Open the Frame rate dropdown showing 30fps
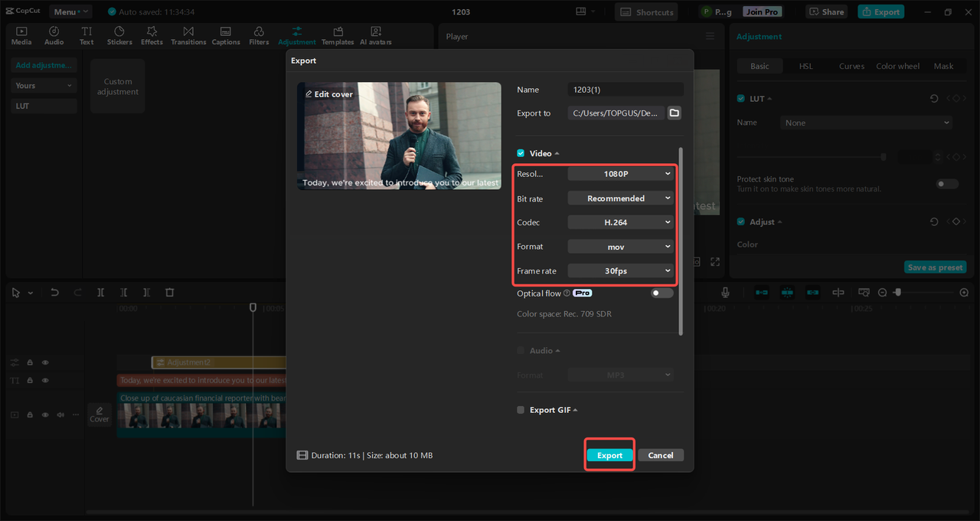The image size is (980, 521). pos(621,270)
